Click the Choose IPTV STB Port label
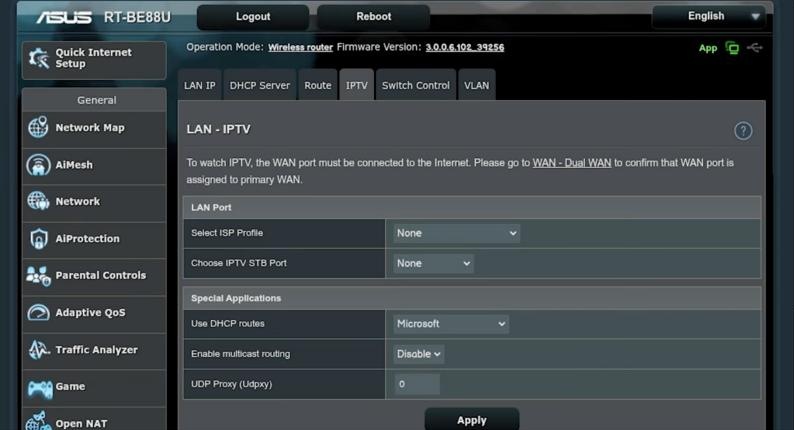 pyautogui.click(x=239, y=263)
